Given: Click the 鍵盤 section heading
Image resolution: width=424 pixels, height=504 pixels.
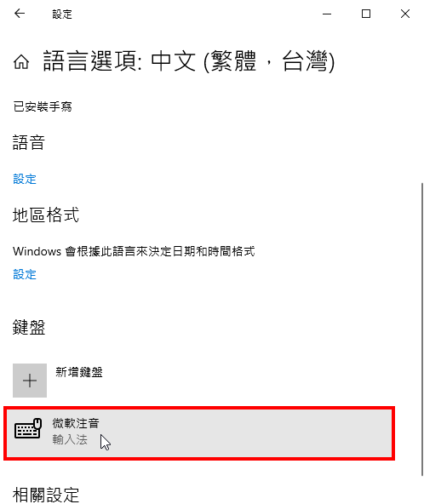Looking at the screenshot, I should pos(29,328).
